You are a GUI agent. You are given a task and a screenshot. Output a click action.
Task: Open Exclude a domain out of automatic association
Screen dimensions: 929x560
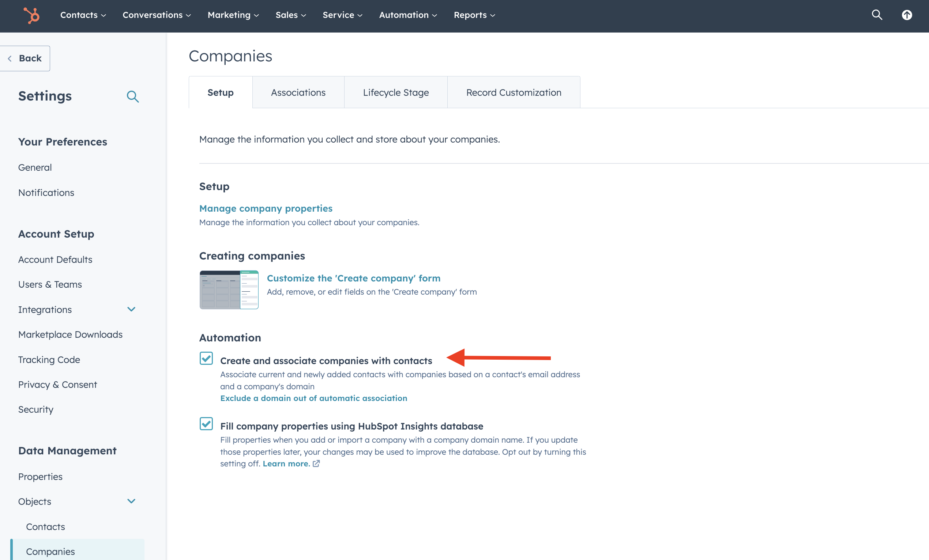coord(314,398)
